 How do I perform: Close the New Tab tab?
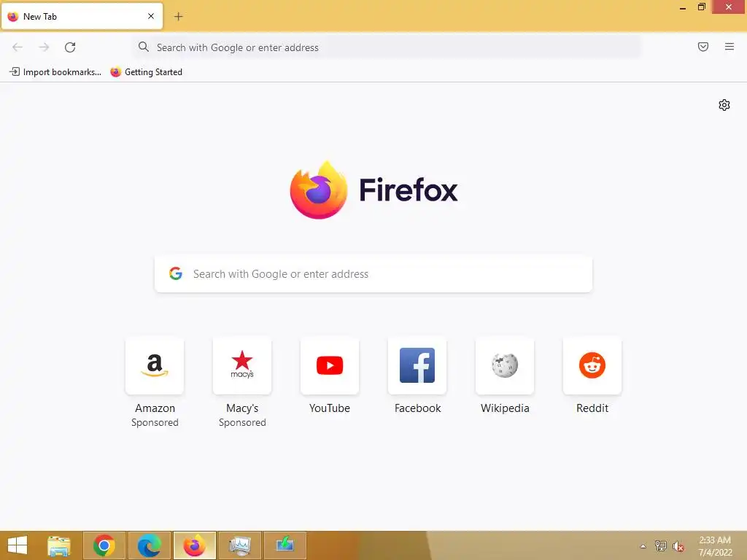pos(151,16)
